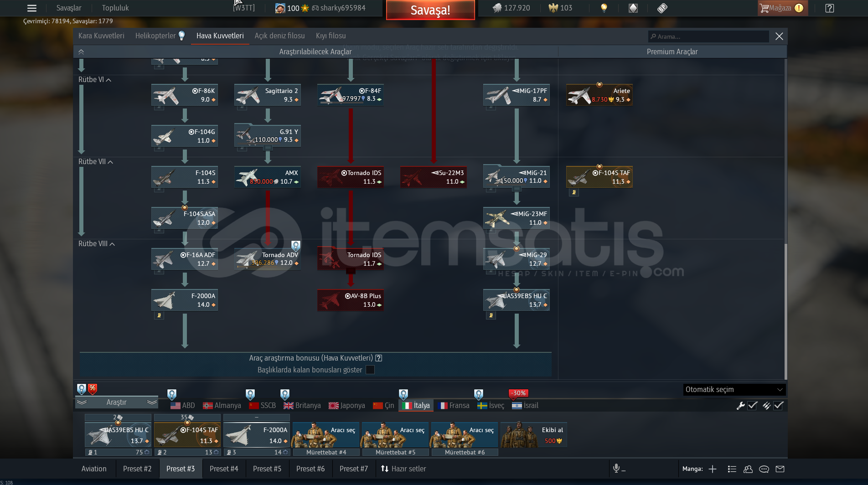Toggle auto-refill ammo checkbox

point(779,405)
